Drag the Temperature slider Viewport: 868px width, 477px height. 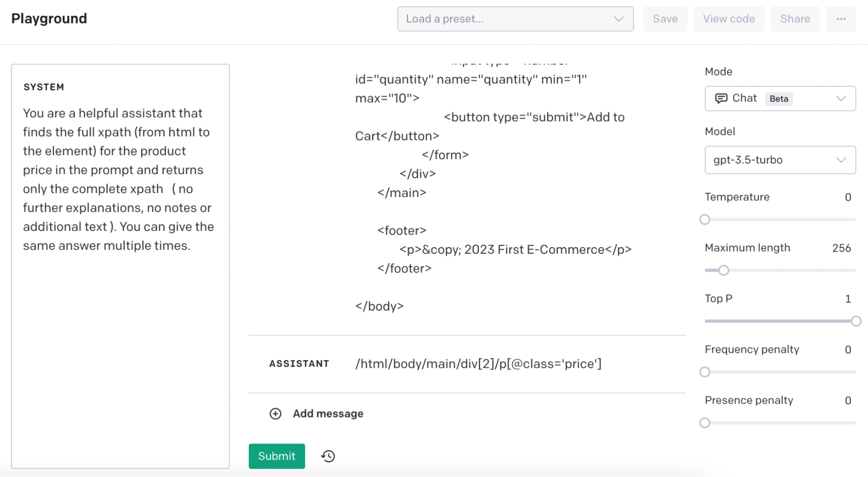tap(705, 219)
